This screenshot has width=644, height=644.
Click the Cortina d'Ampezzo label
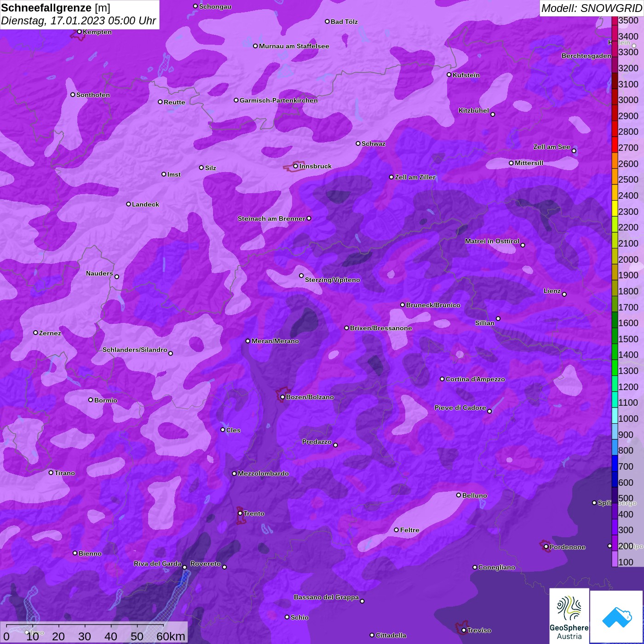475,379
